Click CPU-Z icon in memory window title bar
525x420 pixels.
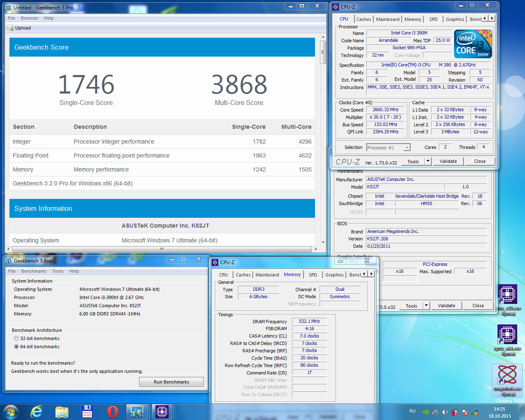(215, 262)
